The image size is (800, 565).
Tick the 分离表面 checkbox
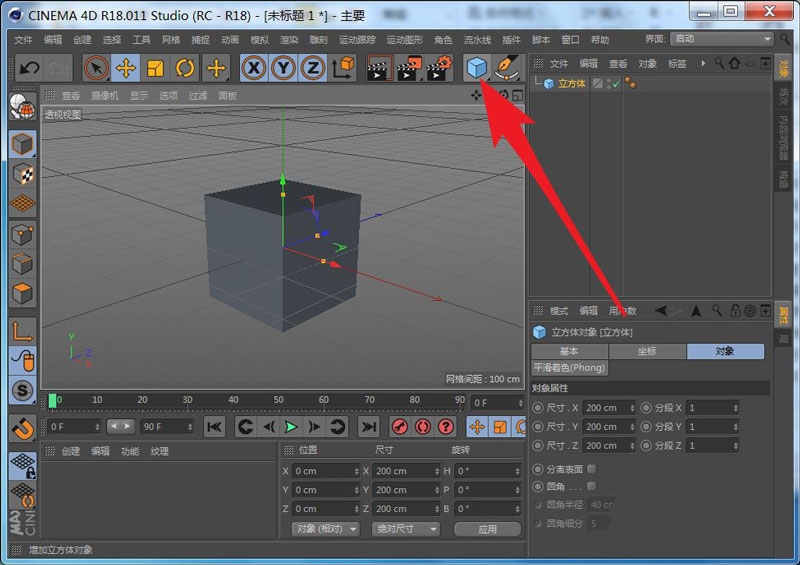tap(592, 469)
